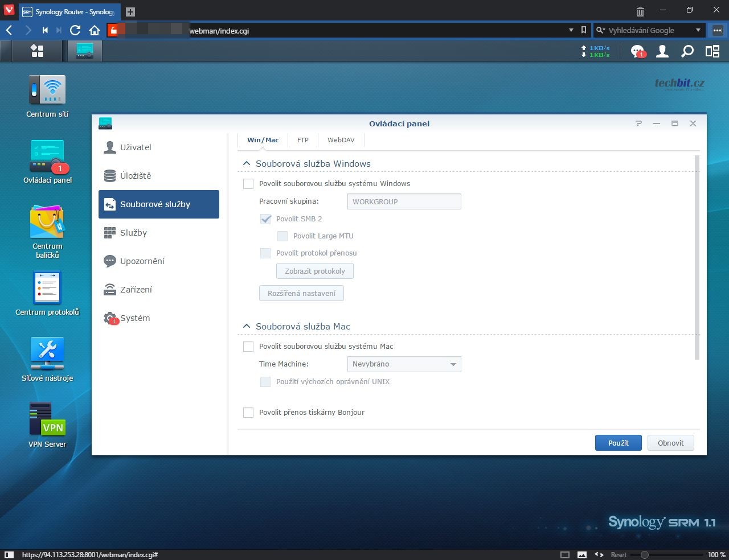Toggle Povolit přenos tiskárny Bonjour checkbox
Screen dimensions: 729x560
[x=248, y=413]
